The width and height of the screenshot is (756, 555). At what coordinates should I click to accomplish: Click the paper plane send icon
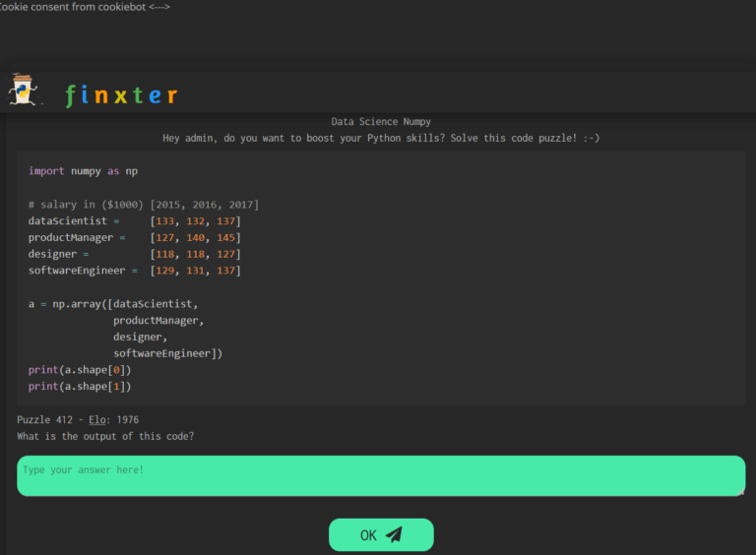coord(394,535)
